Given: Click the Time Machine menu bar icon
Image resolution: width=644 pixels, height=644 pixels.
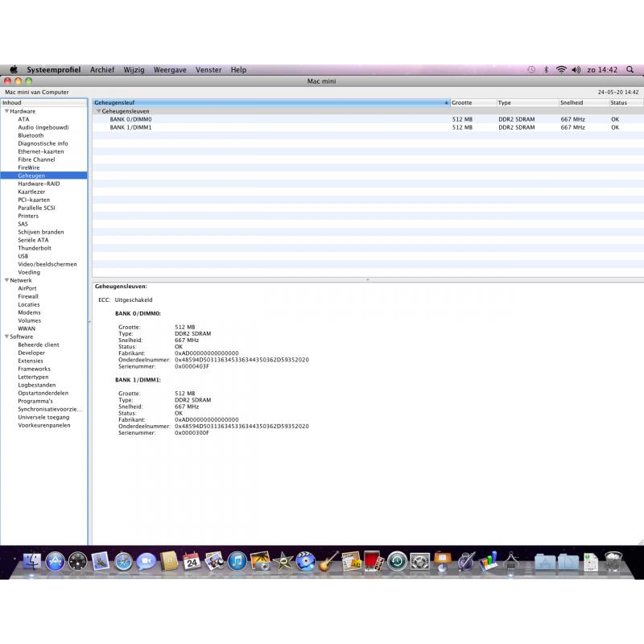Looking at the screenshot, I should click(x=531, y=70).
